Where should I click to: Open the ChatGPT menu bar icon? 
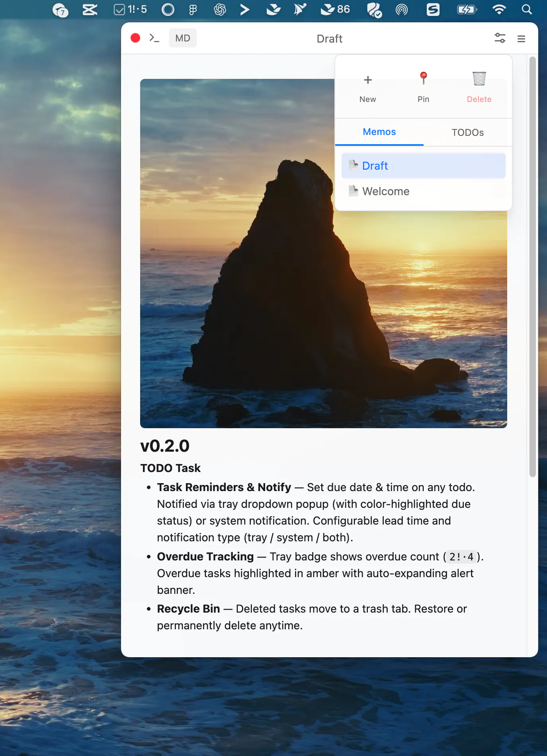(220, 9)
